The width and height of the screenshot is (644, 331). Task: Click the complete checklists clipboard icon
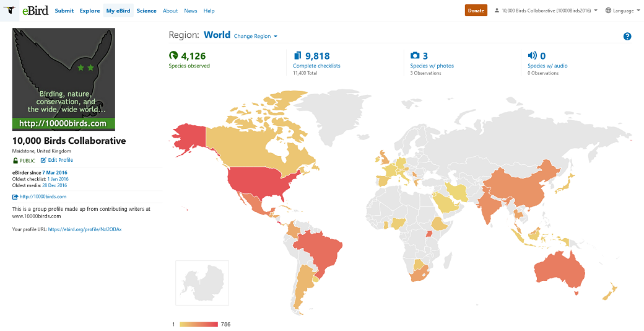tap(297, 56)
